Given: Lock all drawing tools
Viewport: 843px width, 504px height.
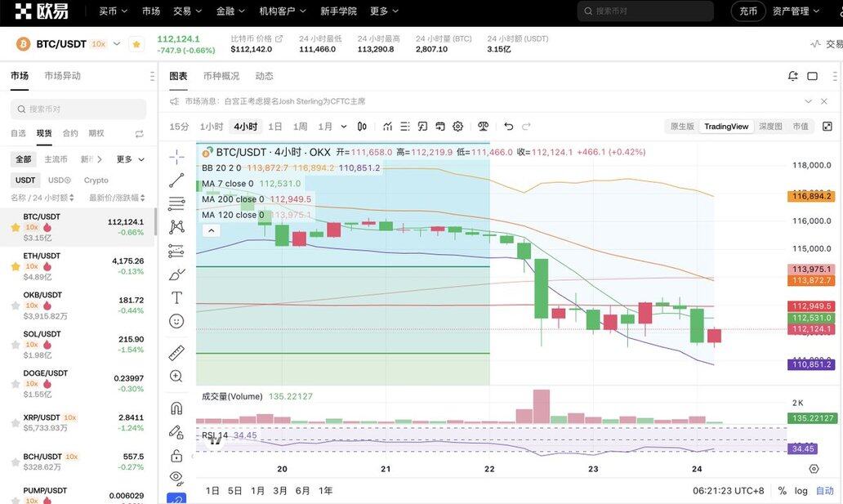Looking at the screenshot, I should click(176, 456).
